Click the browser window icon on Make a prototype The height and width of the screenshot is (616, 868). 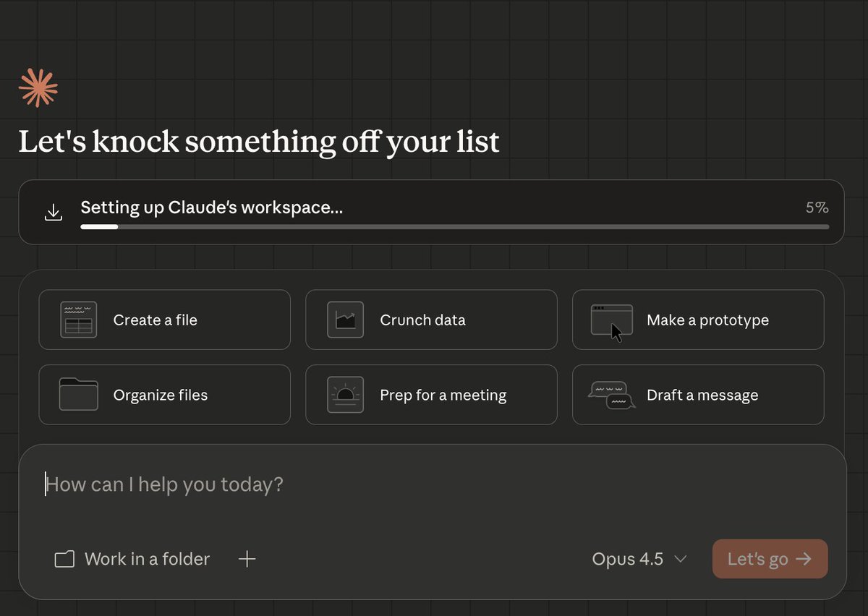tap(611, 320)
